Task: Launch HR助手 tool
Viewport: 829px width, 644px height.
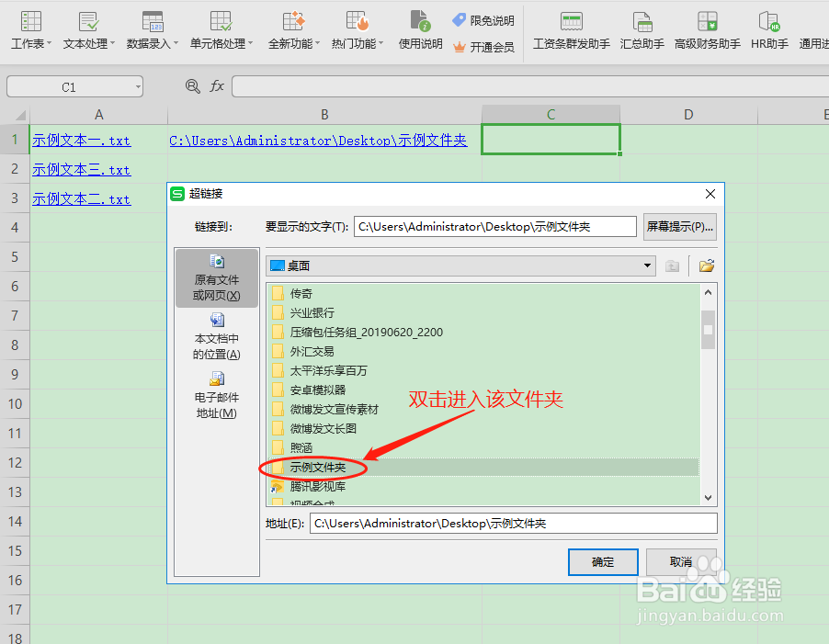Action: pos(769,30)
